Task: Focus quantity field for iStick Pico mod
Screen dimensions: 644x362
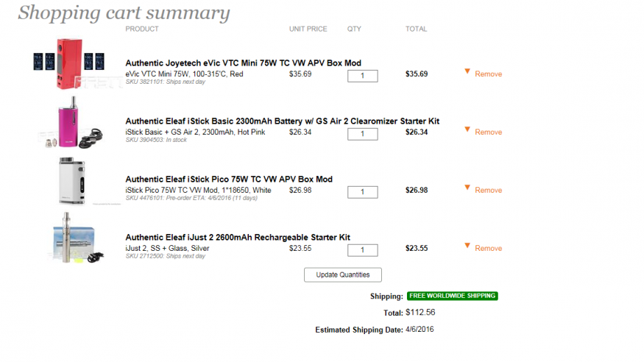Action: (x=362, y=192)
